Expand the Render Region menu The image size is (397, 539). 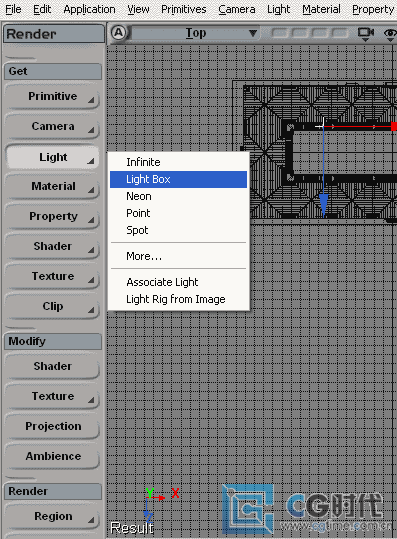pos(53,516)
